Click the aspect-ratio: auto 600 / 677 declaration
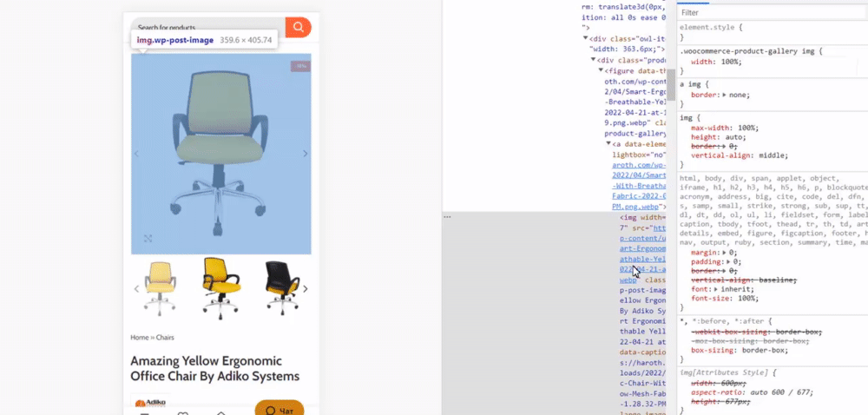868x415 pixels. (753, 393)
